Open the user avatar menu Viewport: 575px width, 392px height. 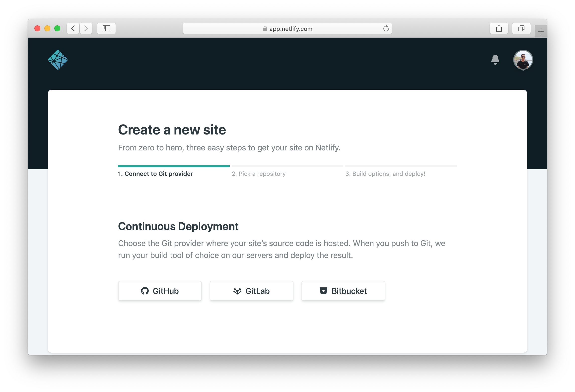coord(523,60)
